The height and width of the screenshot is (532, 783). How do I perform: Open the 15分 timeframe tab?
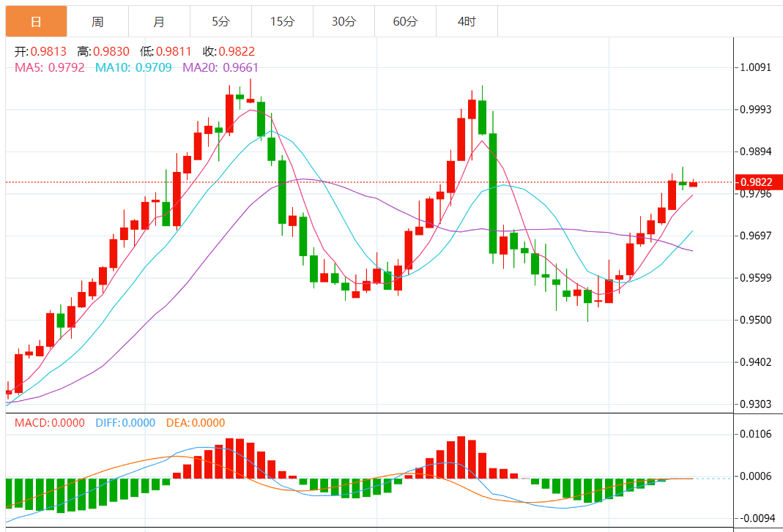click(282, 21)
